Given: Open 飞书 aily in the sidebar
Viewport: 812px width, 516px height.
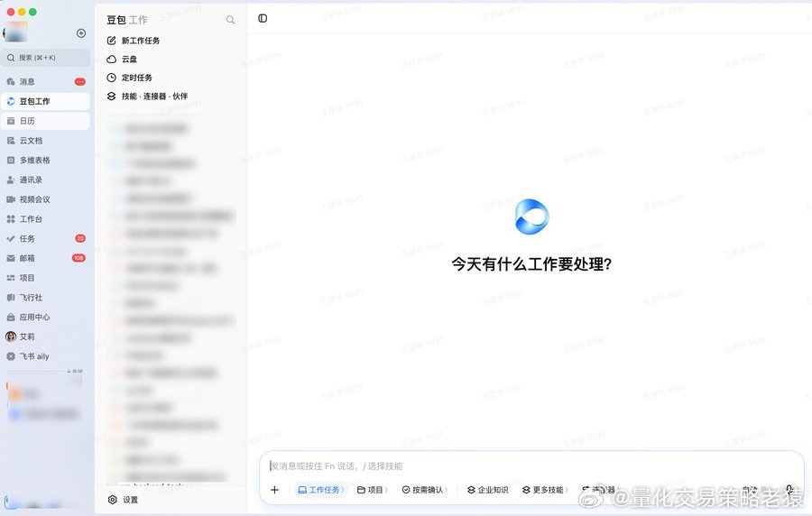Looking at the screenshot, I should [x=46, y=356].
